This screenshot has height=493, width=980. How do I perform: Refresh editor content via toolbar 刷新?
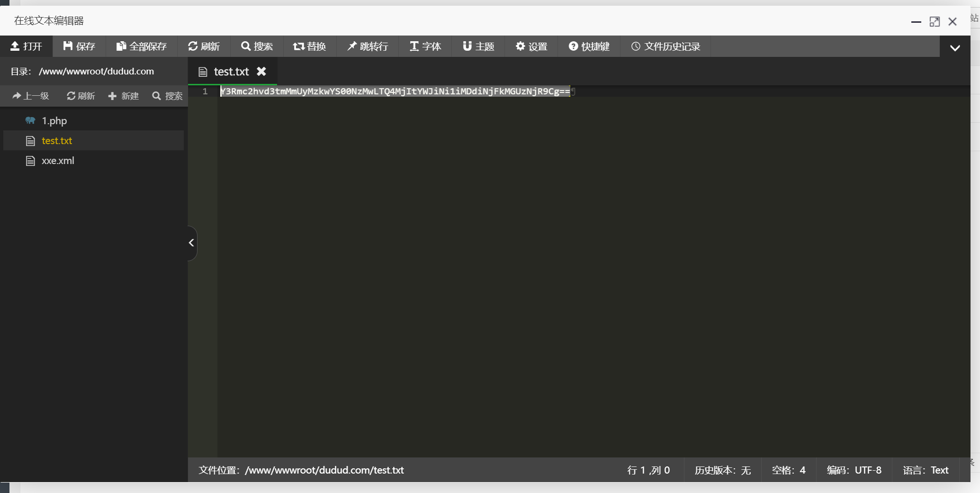[204, 46]
